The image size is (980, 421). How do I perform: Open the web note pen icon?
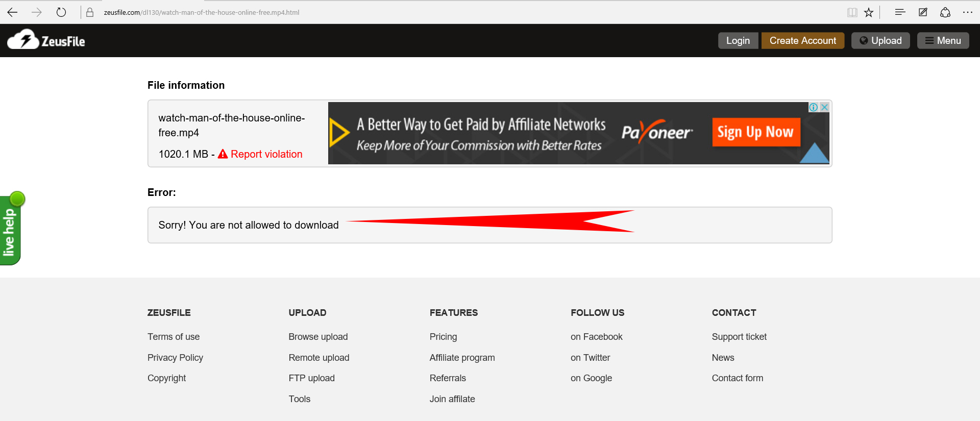click(923, 12)
